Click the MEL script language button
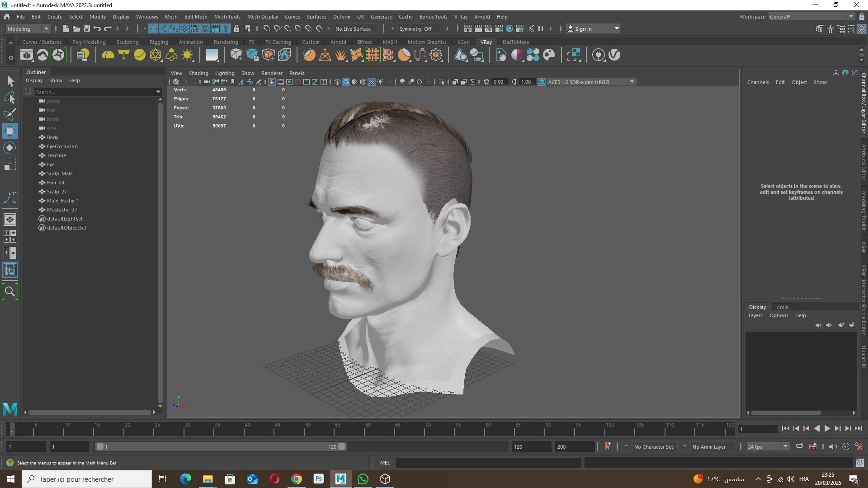 [x=385, y=462]
